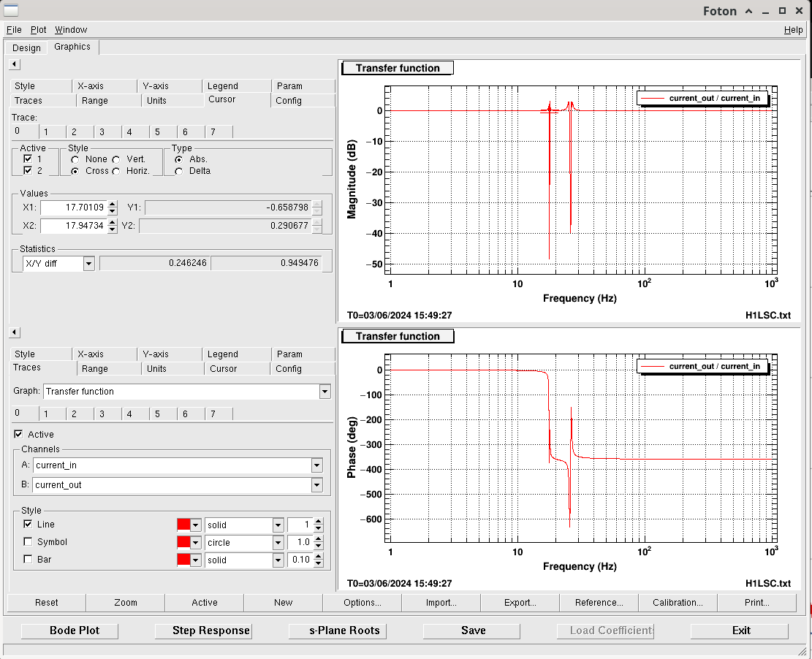
Task: Pick the red Line color swatch
Action: (183, 525)
